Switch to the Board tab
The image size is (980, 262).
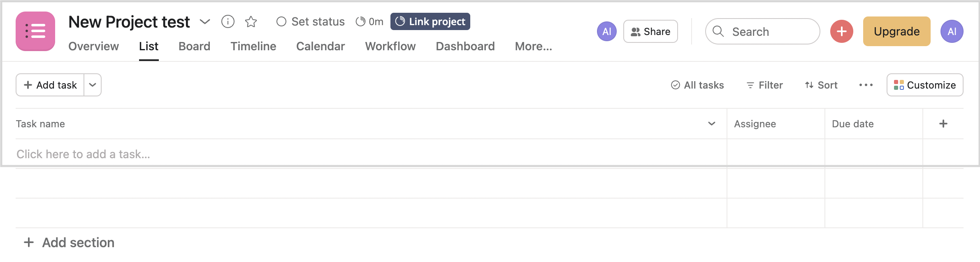pos(195,46)
